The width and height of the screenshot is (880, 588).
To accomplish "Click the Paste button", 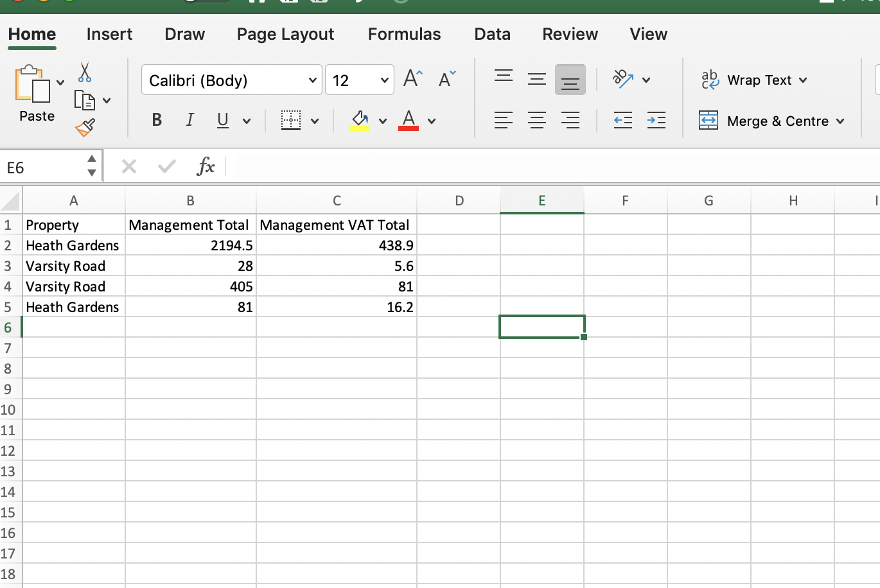I will [x=37, y=93].
